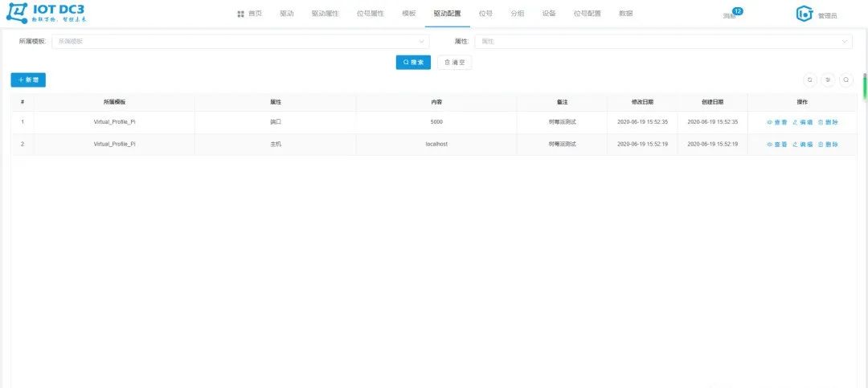868x388 pixels.
Task: Open messages with the 12 badge
Action: click(732, 14)
